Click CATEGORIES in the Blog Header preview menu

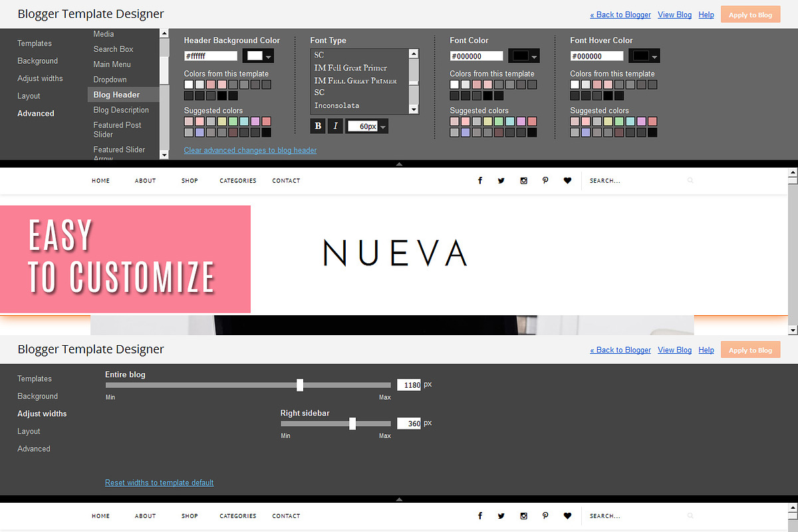(x=238, y=181)
